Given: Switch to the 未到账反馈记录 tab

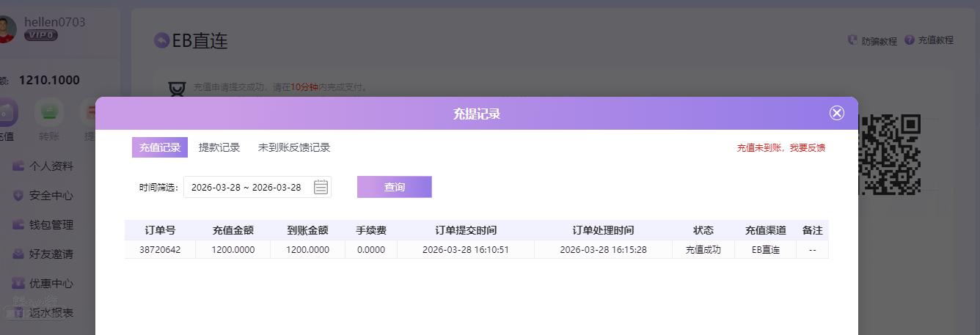Looking at the screenshot, I should click(293, 147).
